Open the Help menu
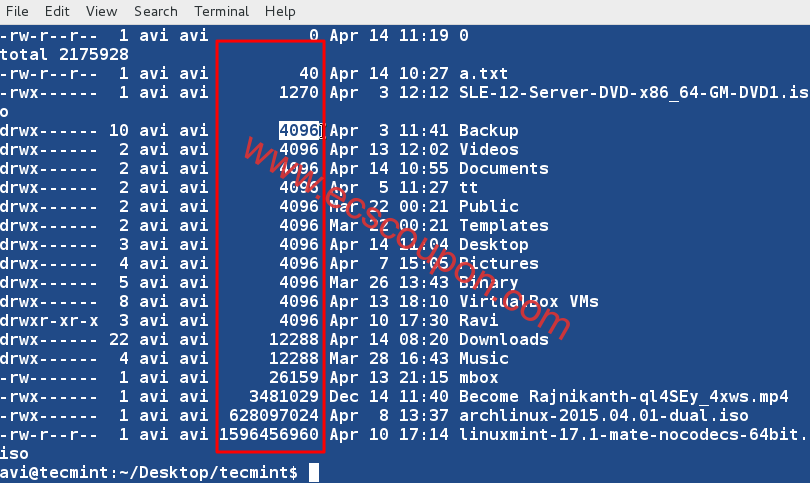 click(x=280, y=11)
